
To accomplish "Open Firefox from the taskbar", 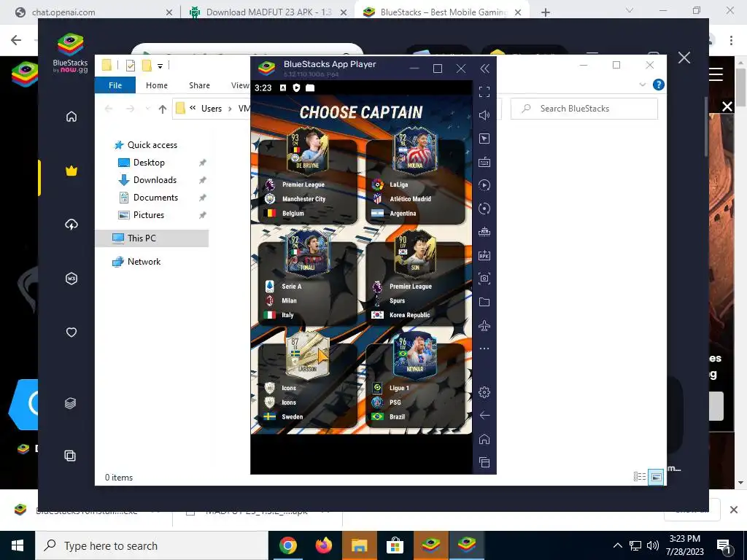I will [x=323, y=545].
